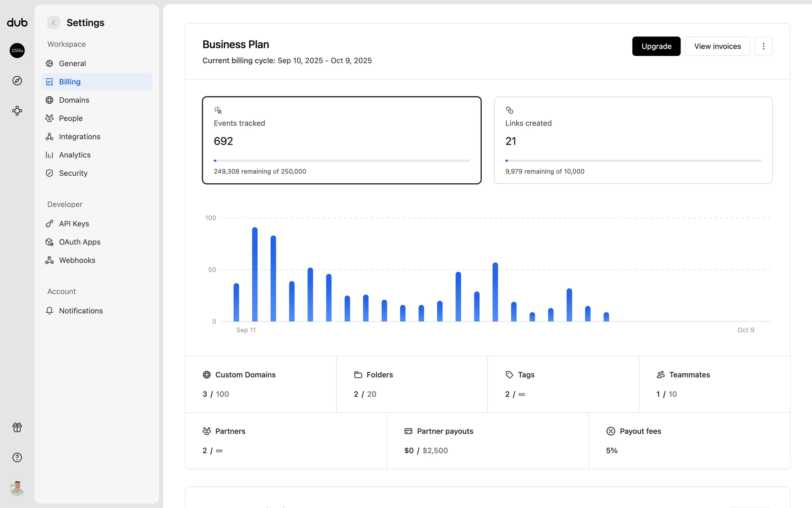Viewport: 812px width, 508px height.
Task: Open Notifications account settings
Action: pyautogui.click(x=81, y=311)
